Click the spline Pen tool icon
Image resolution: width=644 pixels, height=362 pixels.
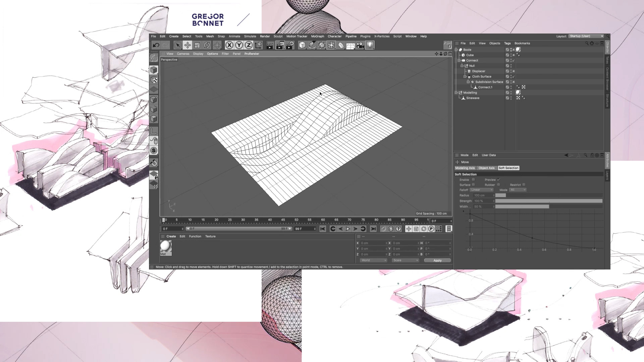click(x=312, y=45)
